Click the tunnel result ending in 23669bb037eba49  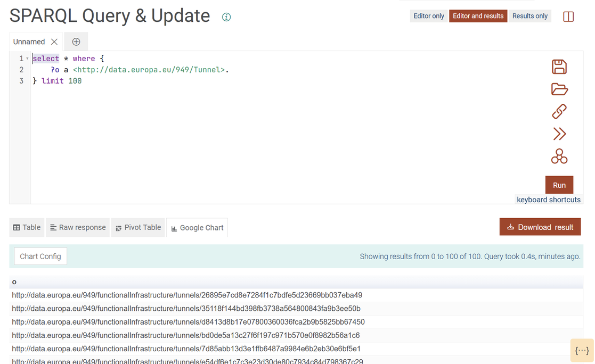point(187,295)
